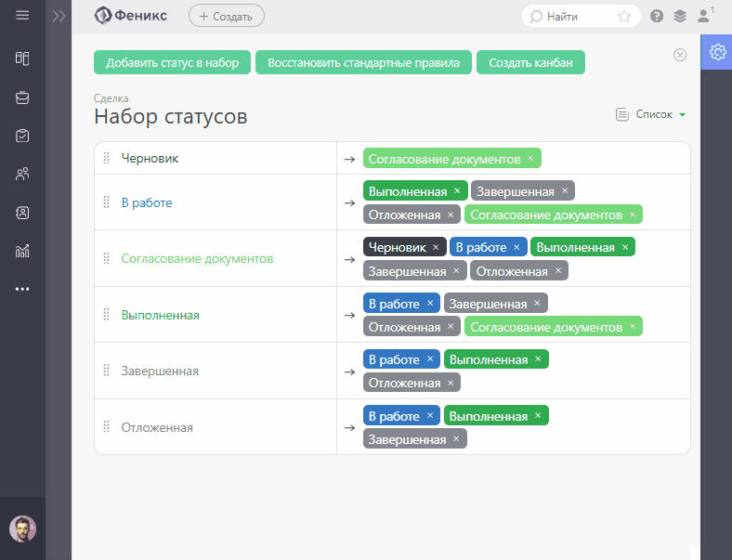Screen dimensions: 732x560
Task: Remove Выполненная tag in Согласование row
Action: point(625,247)
